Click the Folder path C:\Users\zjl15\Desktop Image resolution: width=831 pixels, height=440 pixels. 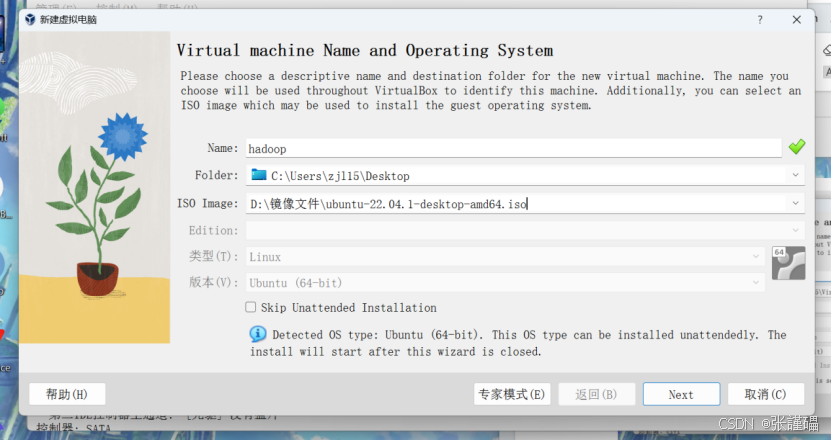click(340, 176)
